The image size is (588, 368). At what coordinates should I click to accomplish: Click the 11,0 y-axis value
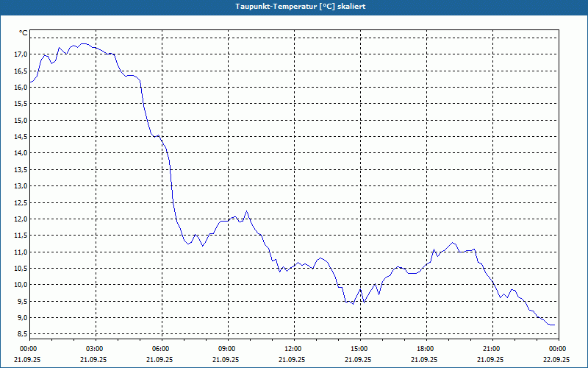21,252
